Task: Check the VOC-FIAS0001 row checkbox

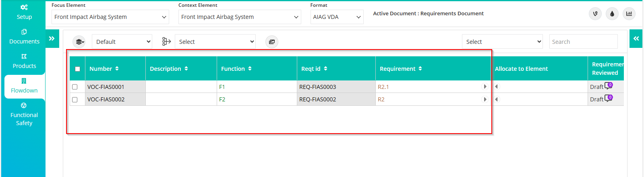Action: (75, 87)
